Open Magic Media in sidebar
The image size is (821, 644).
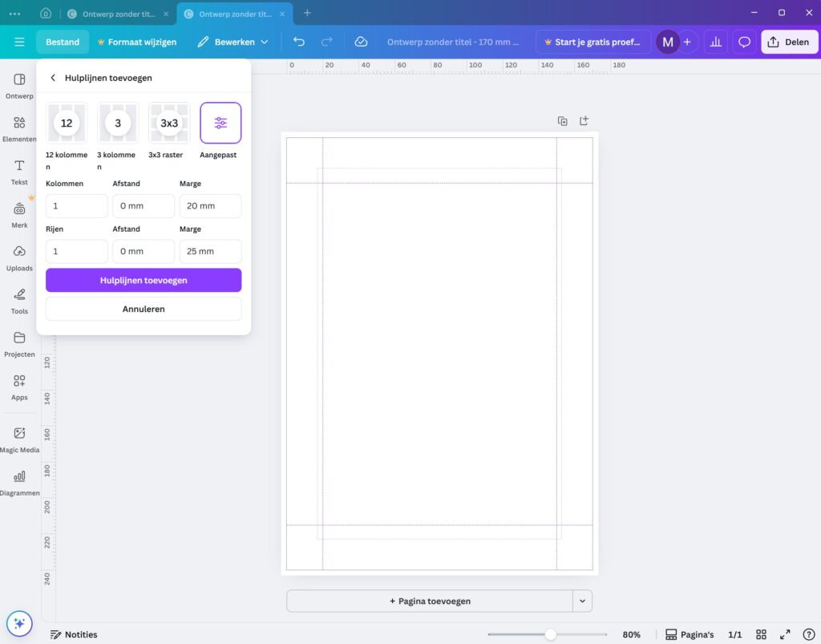pos(19,439)
